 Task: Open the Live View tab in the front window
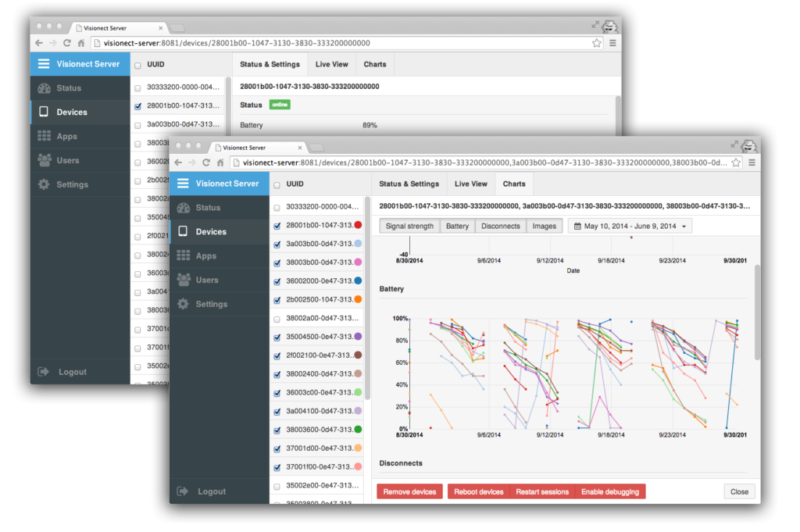coord(471,184)
